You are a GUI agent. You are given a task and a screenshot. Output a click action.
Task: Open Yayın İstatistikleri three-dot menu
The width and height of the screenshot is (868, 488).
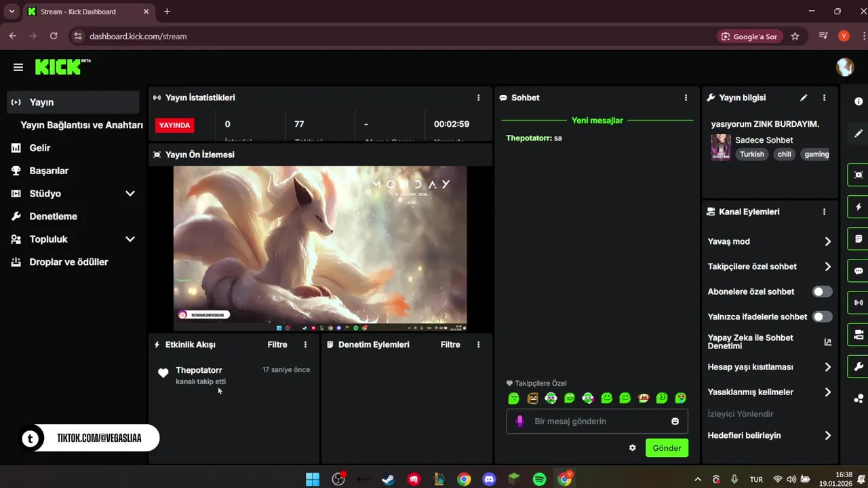point(478,98)
